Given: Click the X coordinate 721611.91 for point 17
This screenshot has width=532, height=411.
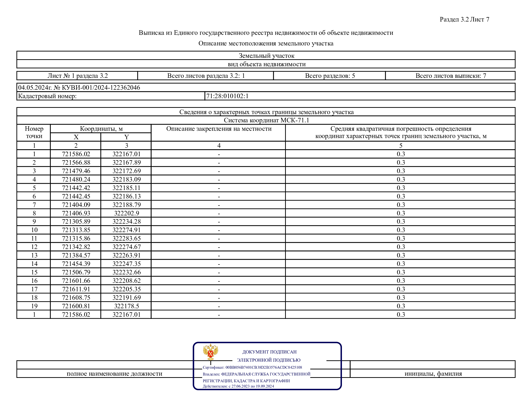Looking at the screenshot, I should click(x=76, y=289).
